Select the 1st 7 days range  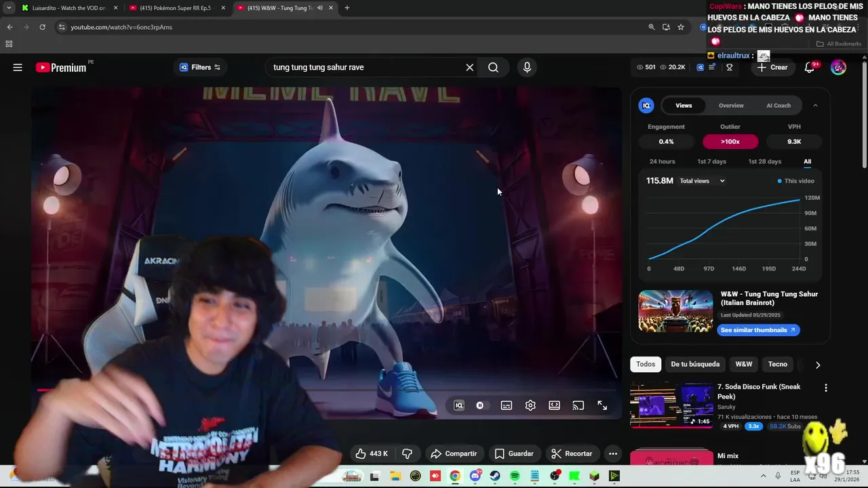[711, 161]
